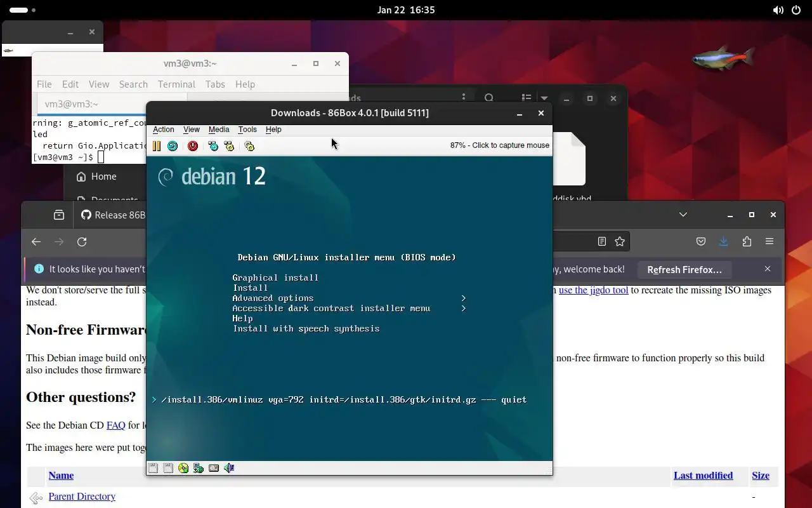The image size is (812, 508).
Task: Click the clock 'Jan 22 16:35'
Action: point(406,10)
